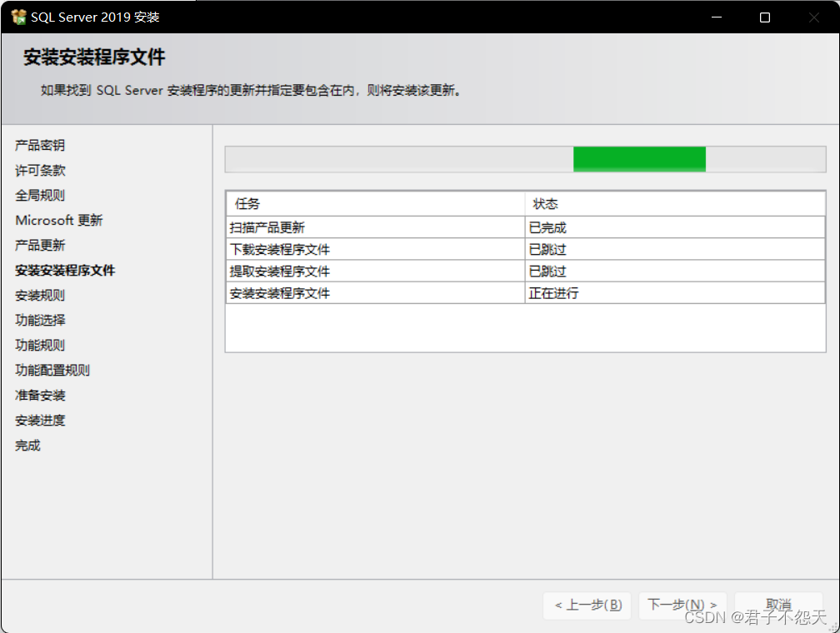
Task: Click the 正在进行 status cell
Action: tap(675, 293)
